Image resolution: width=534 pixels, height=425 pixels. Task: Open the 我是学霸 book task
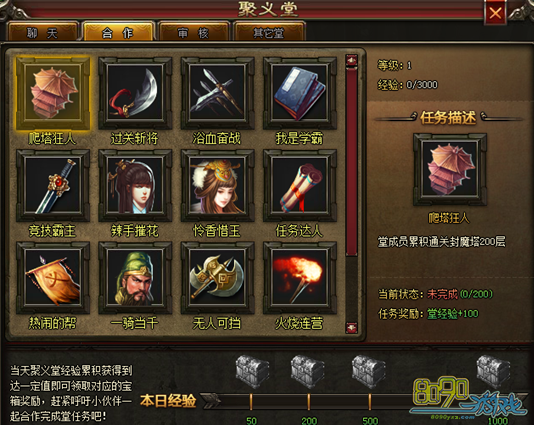pos(300,93)
